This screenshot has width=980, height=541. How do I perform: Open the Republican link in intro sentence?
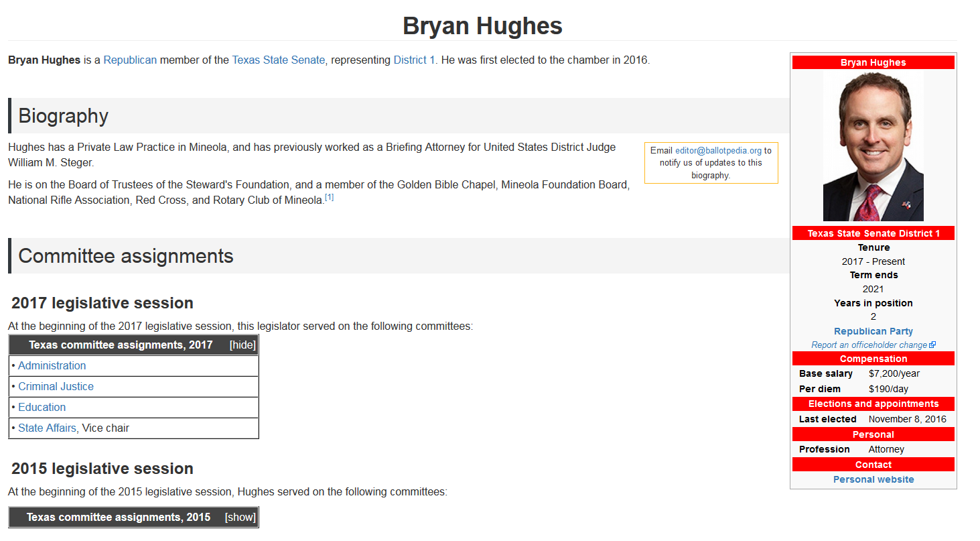coord(130,60)
